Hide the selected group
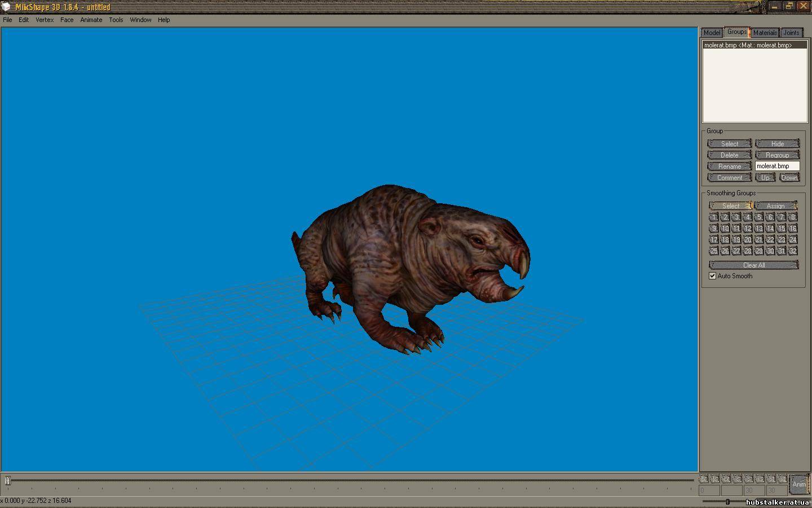 pos(778,143)
